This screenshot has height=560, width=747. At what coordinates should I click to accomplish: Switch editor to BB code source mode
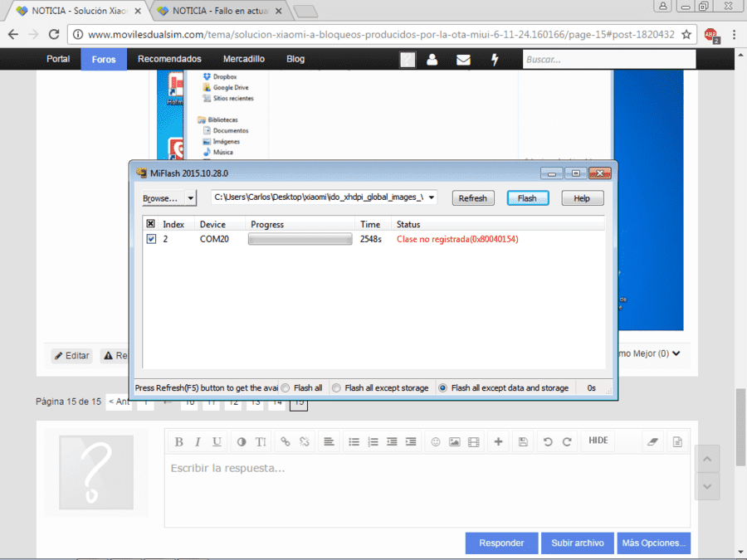(677, 442)
